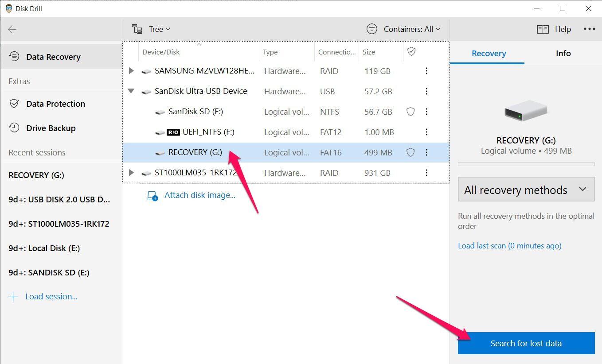The image size is (602, 364).
Task: Open options menu for UEFI_NTFS (F:)
Action: point(426,132)
